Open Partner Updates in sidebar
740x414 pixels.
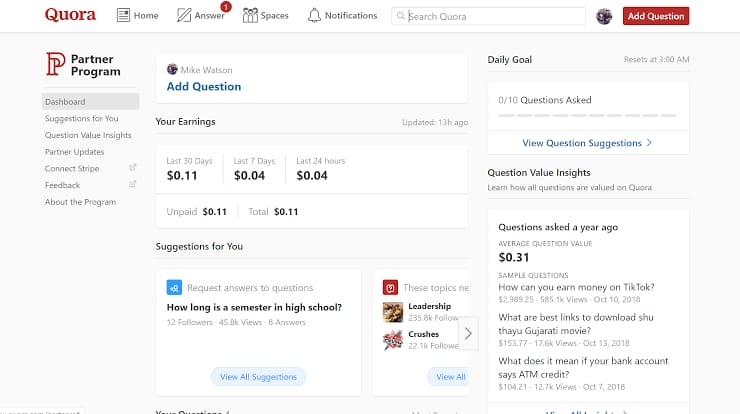(75, 152)
